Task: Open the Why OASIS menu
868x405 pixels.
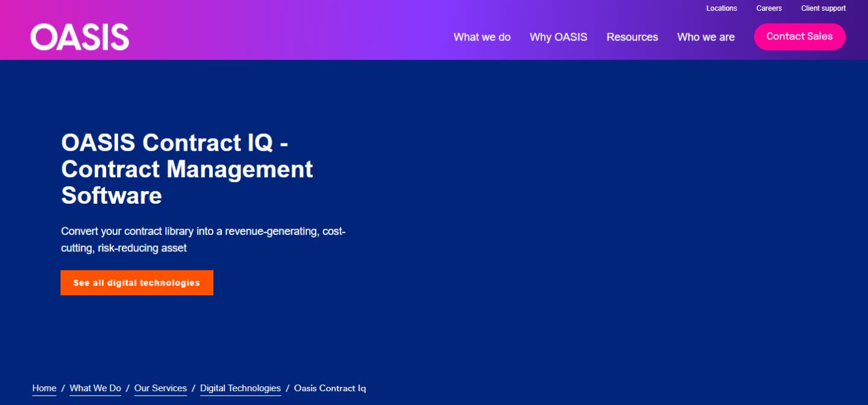Action: coord(558,37)
